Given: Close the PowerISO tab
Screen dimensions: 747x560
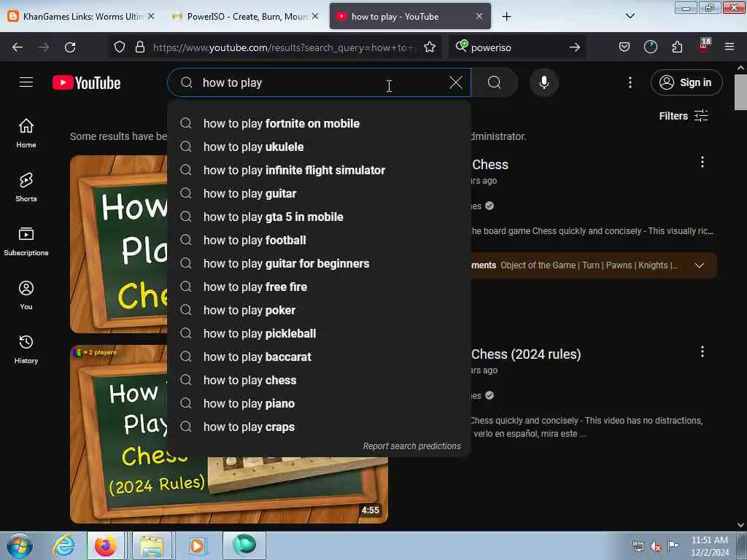Looking at the screenshot, I should (x=315, y=16).
